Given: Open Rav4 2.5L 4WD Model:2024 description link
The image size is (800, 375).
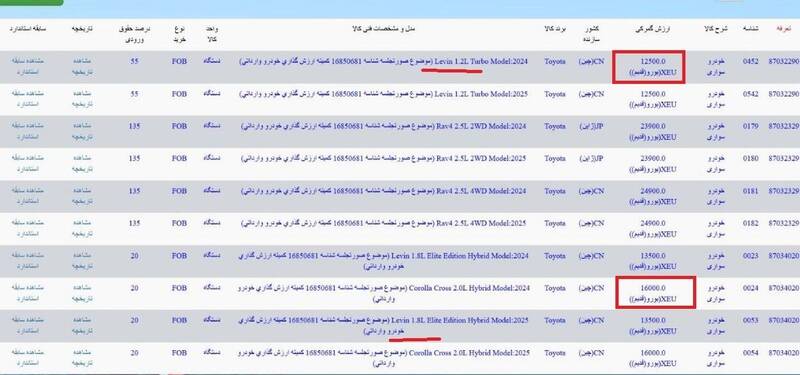Looking at the screenshot, I should pyautogui.click(x=384, y=191).
